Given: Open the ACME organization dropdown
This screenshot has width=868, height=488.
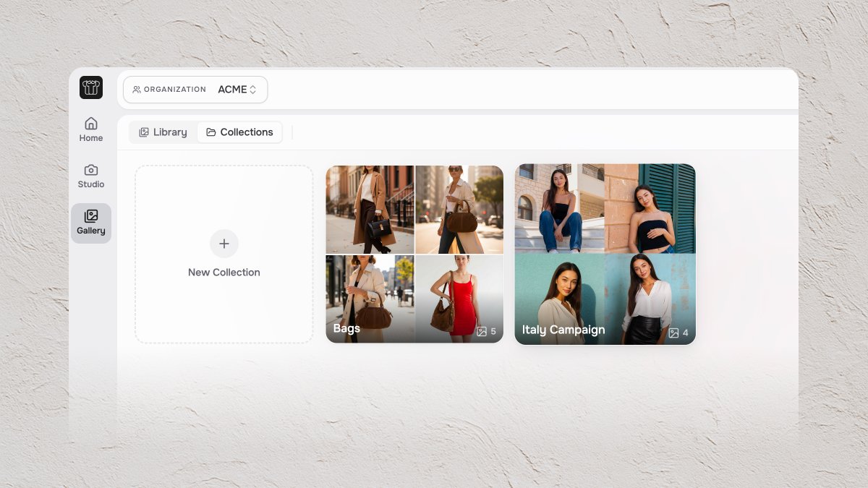Looking at the screenshot, I should click(x=195, y=90).
